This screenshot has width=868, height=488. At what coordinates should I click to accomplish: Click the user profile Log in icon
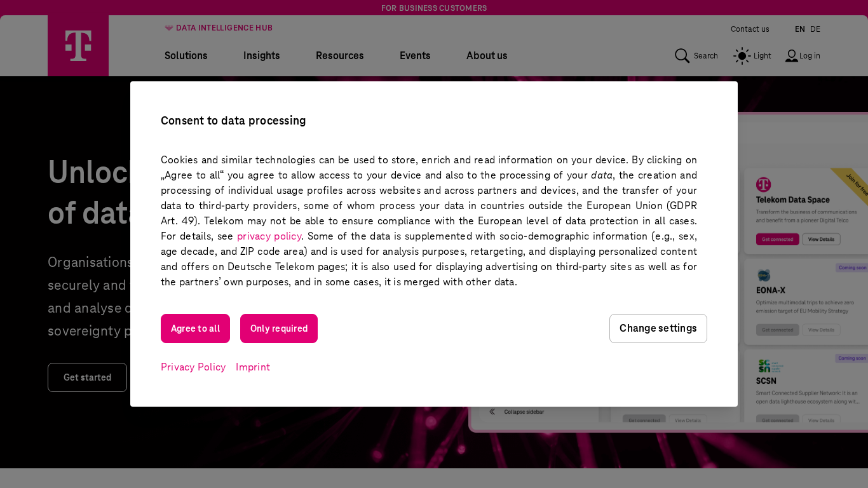pos(791,56)
